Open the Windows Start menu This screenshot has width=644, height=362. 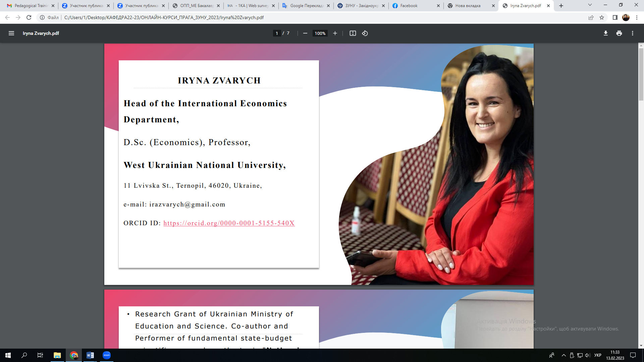coord(8,355)
